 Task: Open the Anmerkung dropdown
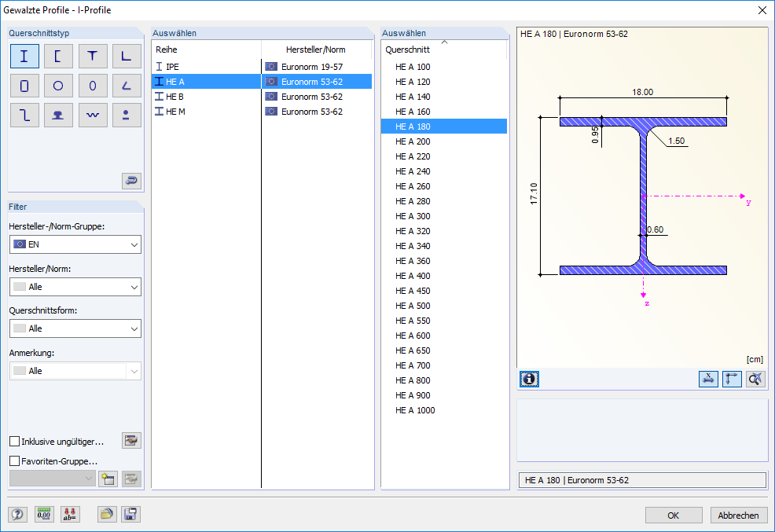tap(75, 371)
